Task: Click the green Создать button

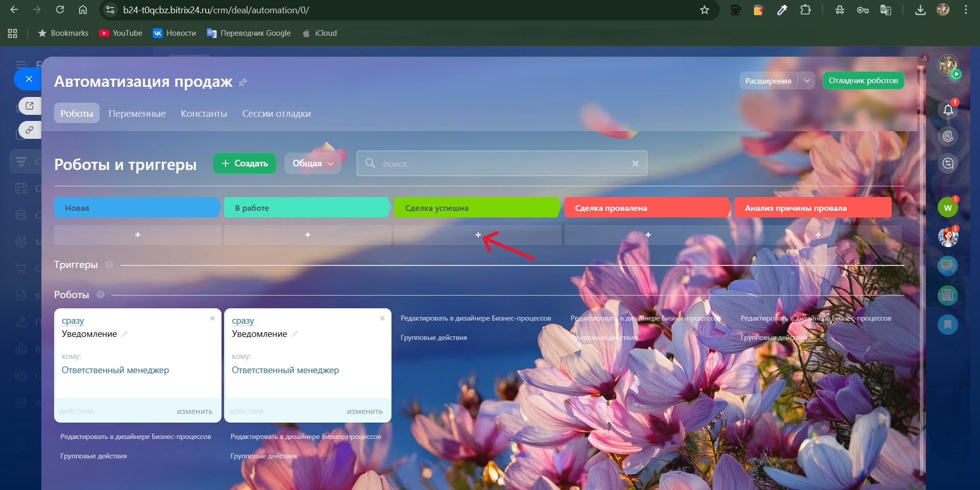Action: point(244,163)
